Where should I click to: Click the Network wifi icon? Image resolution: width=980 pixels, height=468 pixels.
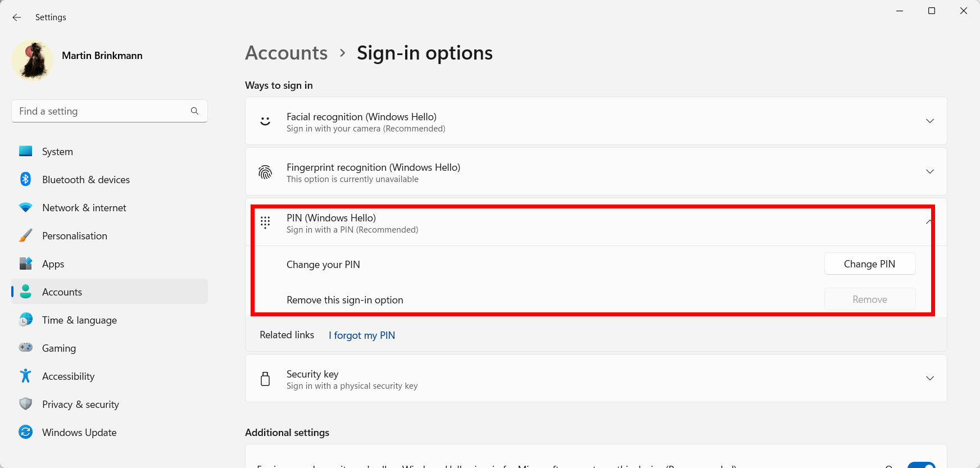26,207
